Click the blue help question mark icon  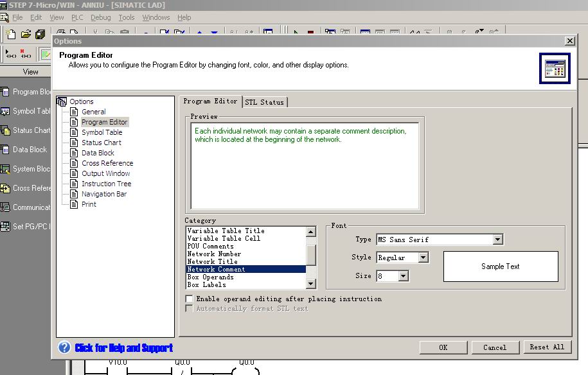pos(64,347)
